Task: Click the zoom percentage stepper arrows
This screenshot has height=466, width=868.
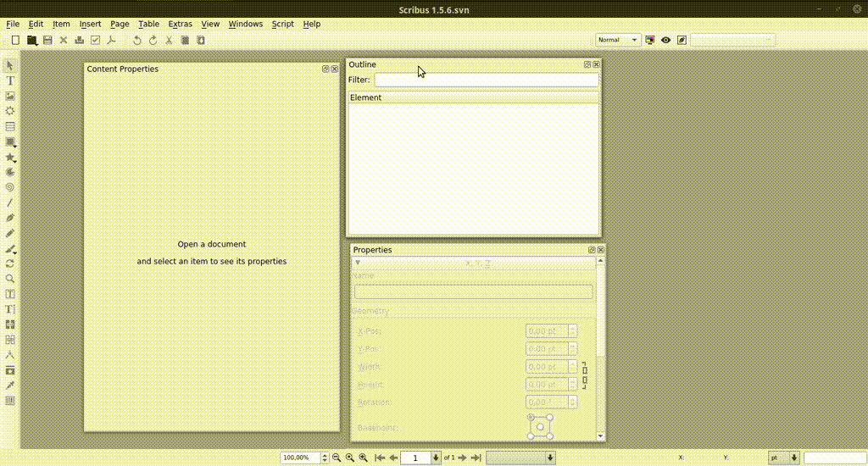Action: pyautogui.click(x=325, y=458)
